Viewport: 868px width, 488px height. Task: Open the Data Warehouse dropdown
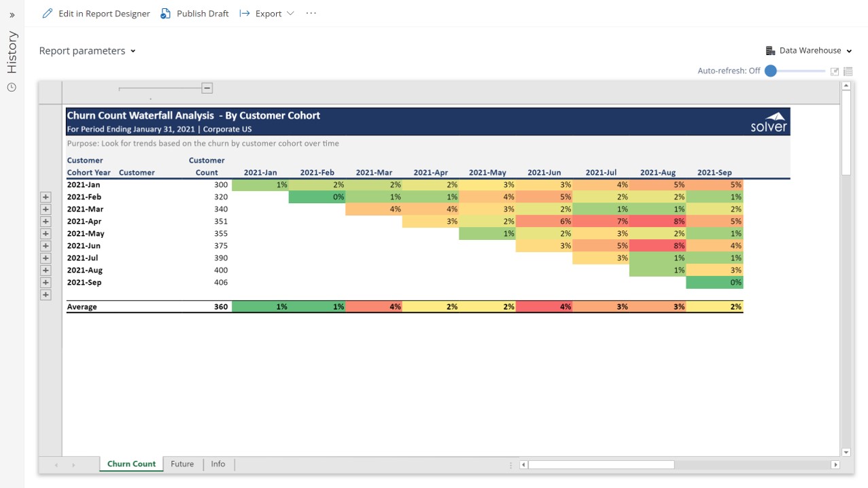coord(808,50)
